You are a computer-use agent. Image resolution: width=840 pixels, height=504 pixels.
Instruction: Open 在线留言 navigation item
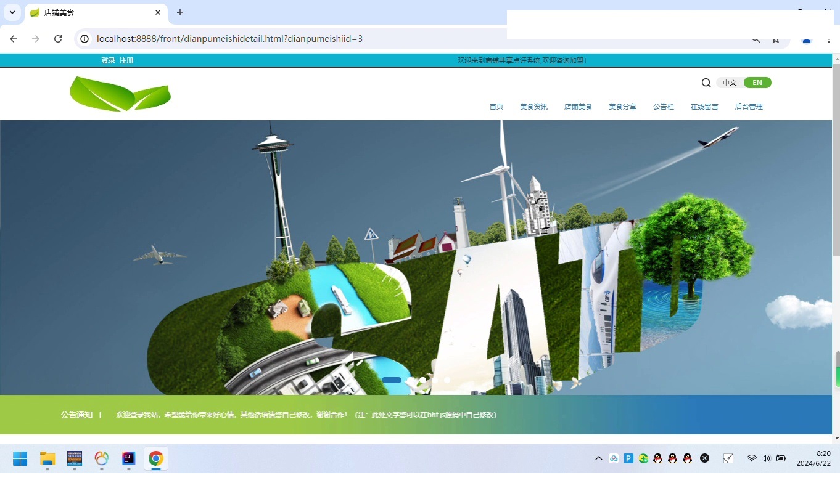704,107
